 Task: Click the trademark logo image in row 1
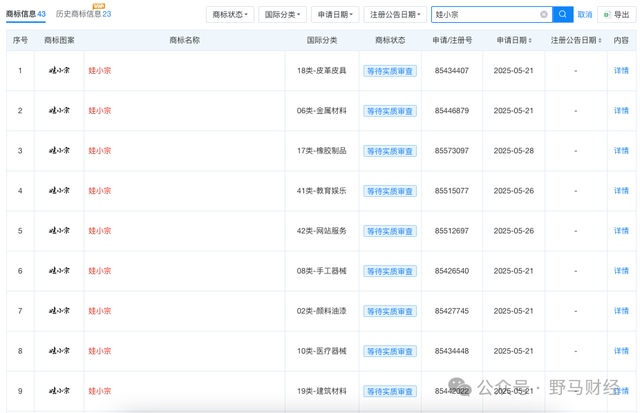pyautogui.click(x=60, y=71)
